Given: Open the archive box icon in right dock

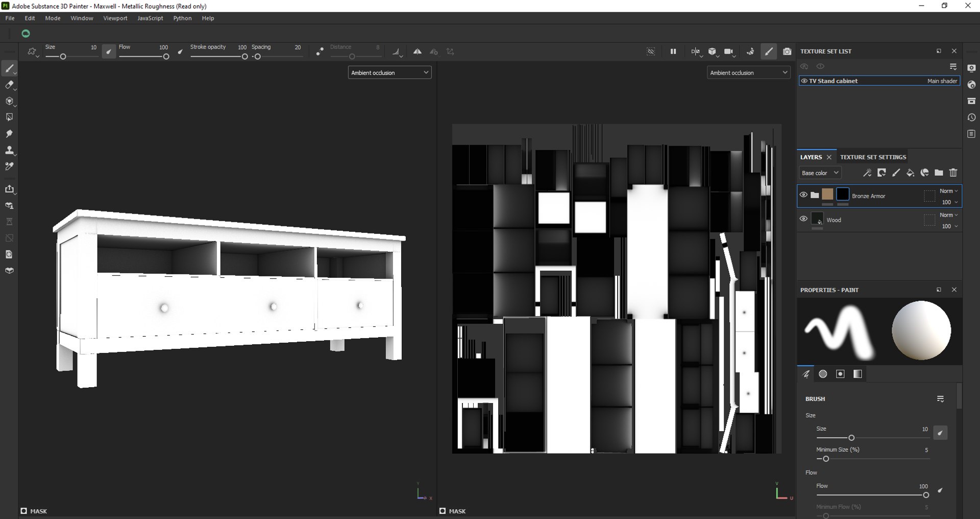Looking at the screenshot, I should [971, 101].
